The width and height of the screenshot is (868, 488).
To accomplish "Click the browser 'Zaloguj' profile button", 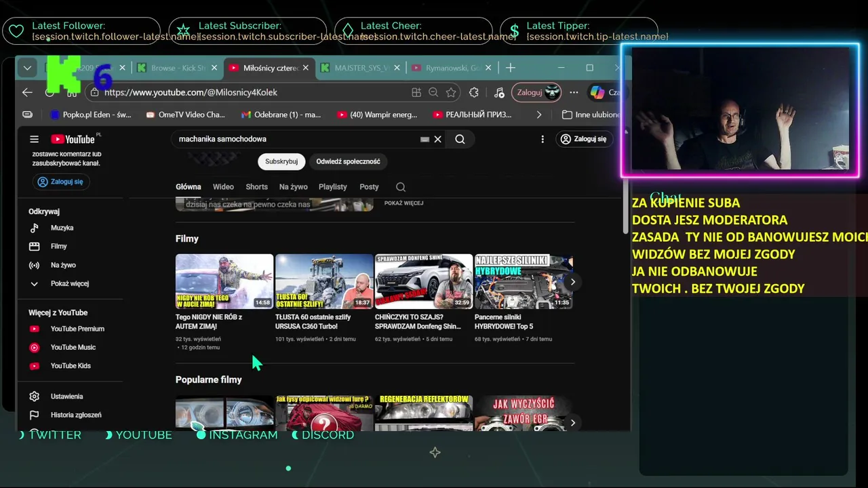I will [x=536, y=92].
